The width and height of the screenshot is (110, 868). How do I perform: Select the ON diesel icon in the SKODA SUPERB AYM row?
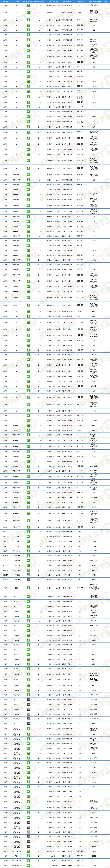(28, 575)
